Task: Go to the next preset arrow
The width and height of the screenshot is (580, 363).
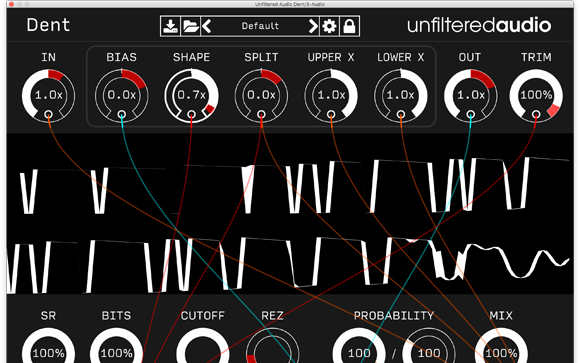Action: click(x=313, y=26)
